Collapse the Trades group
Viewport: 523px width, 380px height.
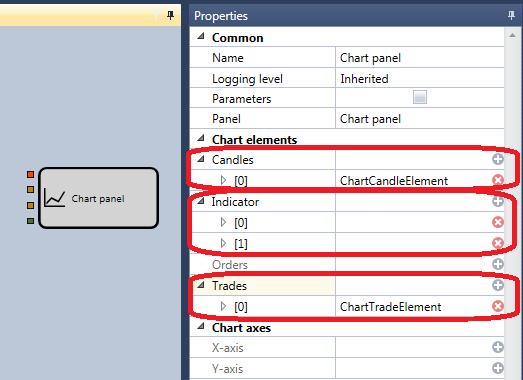pos(200,285)
